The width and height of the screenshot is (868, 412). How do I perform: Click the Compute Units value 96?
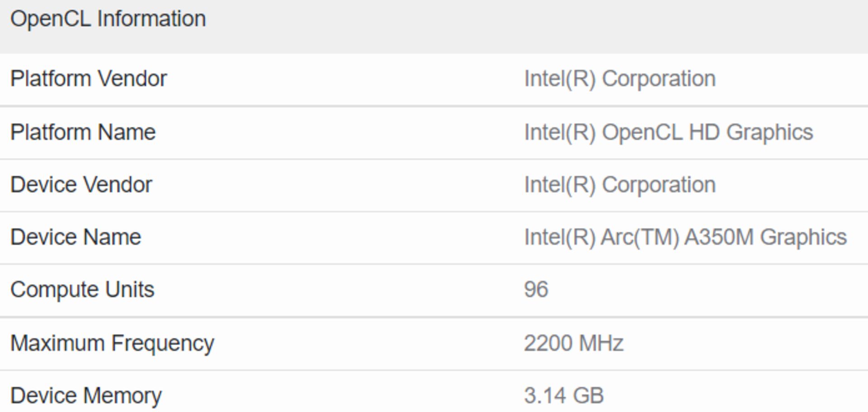(x=536, y=290)
